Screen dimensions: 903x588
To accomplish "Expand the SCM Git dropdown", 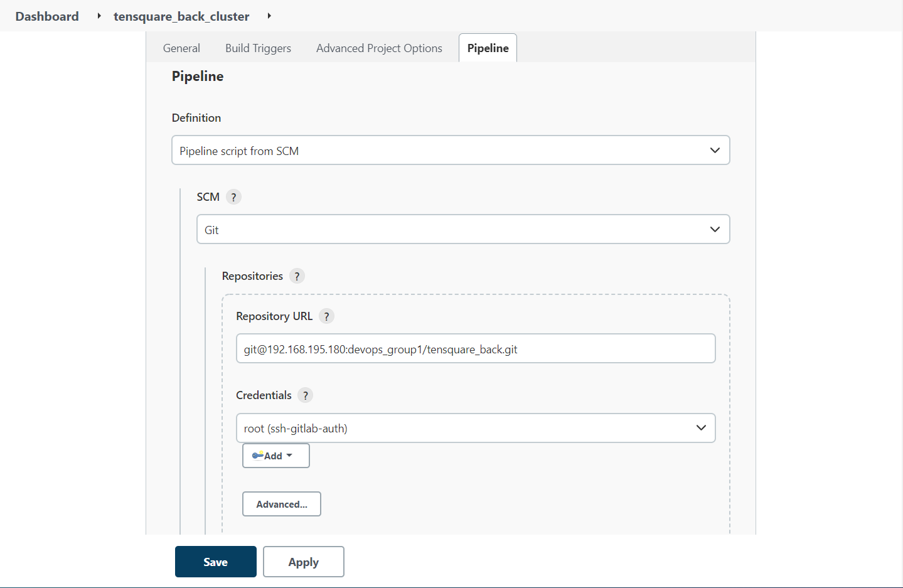I will coord(462,230).
